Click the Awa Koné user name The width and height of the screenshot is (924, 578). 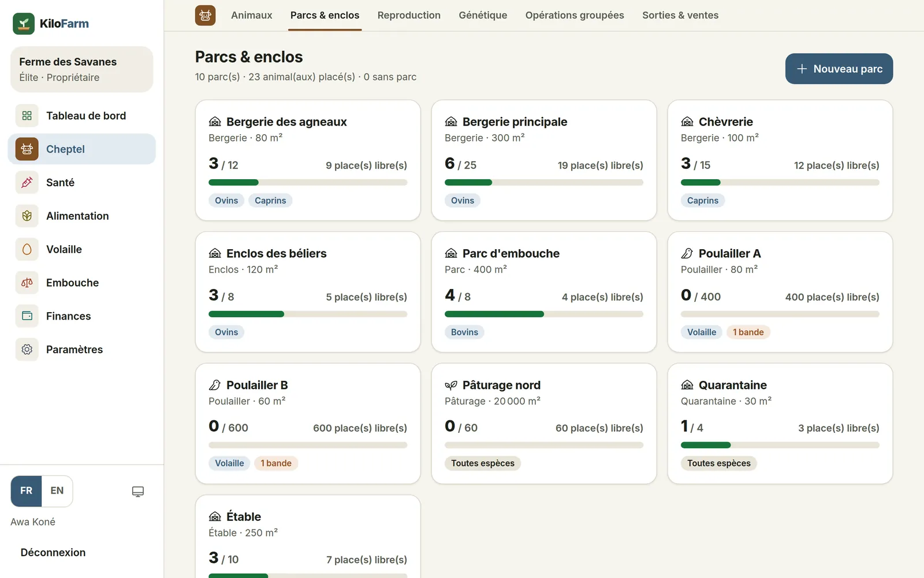click(33, 522)
